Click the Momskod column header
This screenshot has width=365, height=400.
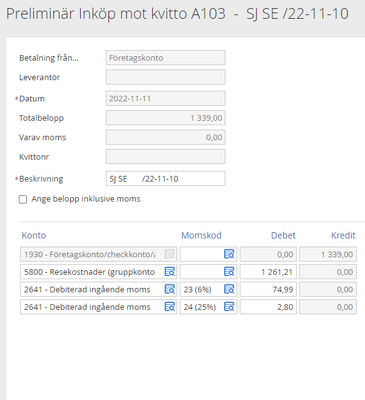(x=201, y=235)
